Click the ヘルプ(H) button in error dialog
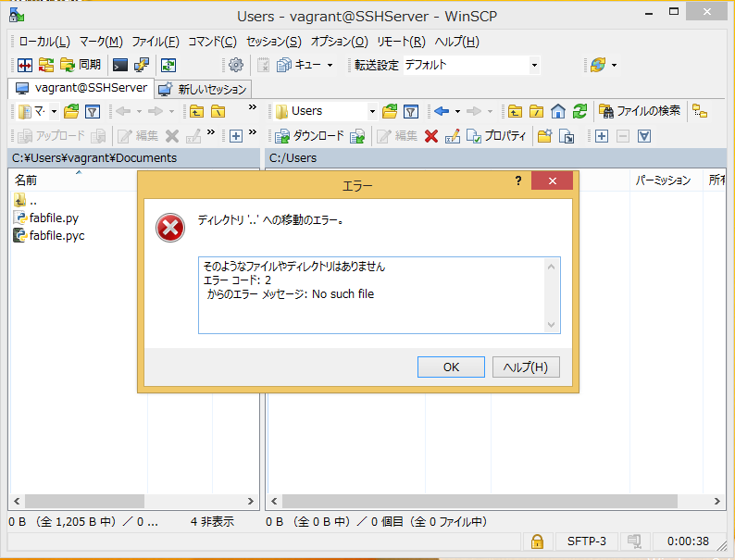This screenshot has width=735, height=560. point(526,367)
